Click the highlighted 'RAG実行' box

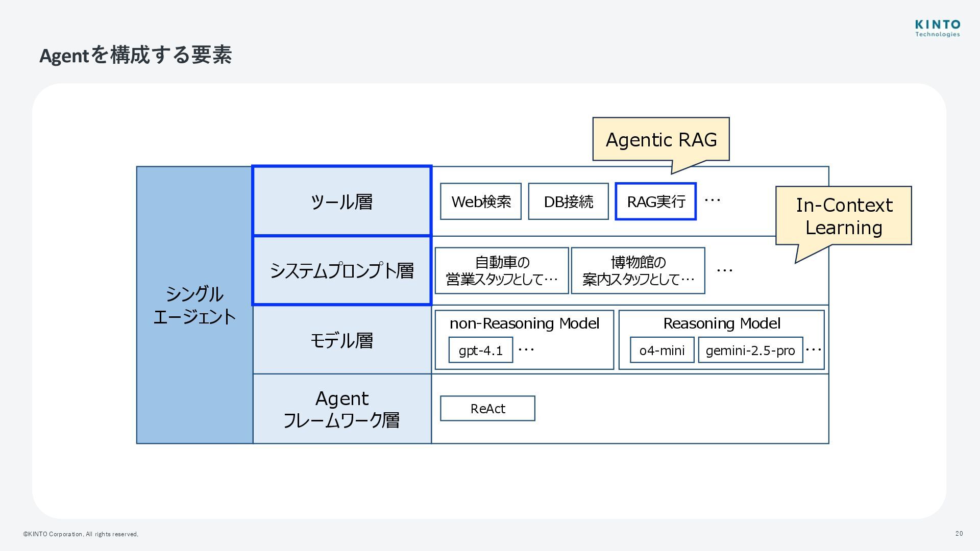(x=656, y=202)
